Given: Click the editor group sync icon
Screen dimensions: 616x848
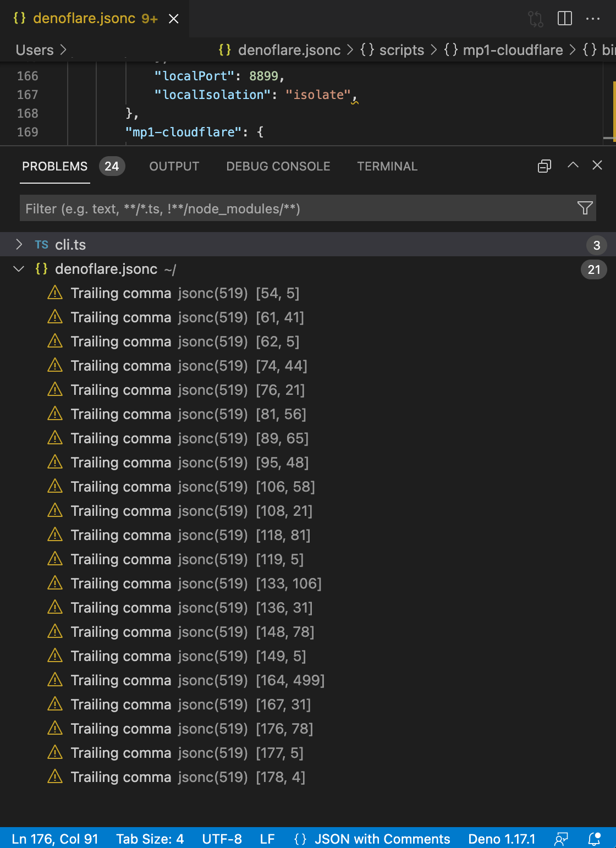Looking at the screenshot, I should 534,18.
